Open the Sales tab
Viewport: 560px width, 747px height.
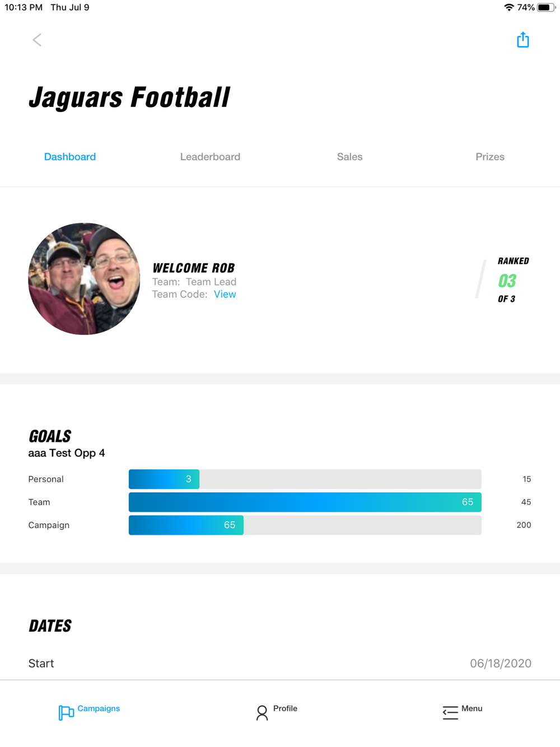click(x=349, y=157)
